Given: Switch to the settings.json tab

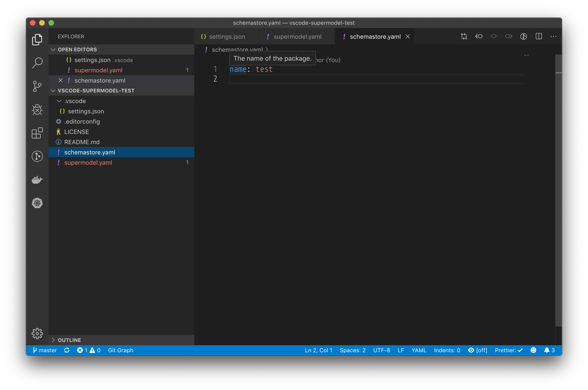Looking at the screenshot, I should [226, 37].
